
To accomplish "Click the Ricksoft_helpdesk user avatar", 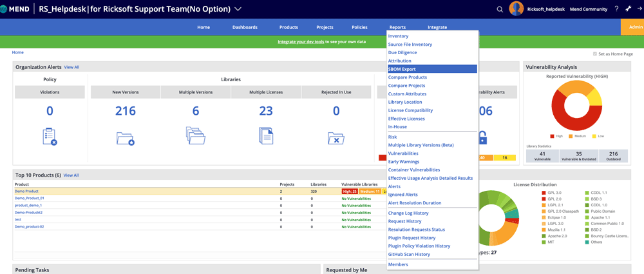I will pos(516,8).
